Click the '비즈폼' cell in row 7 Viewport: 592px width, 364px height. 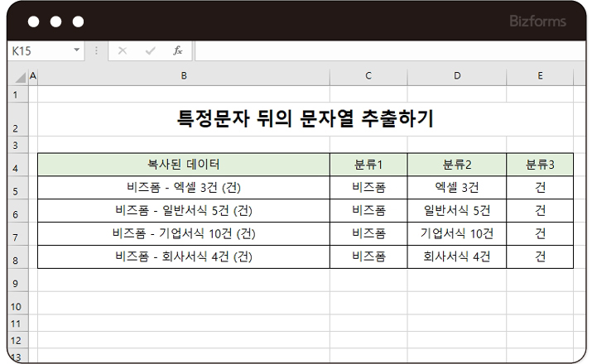(x=368, y=234)
